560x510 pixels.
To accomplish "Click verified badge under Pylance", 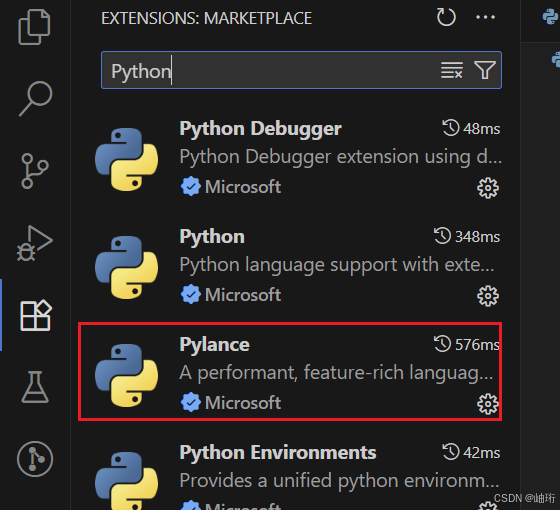I will (x=191, y=402).
